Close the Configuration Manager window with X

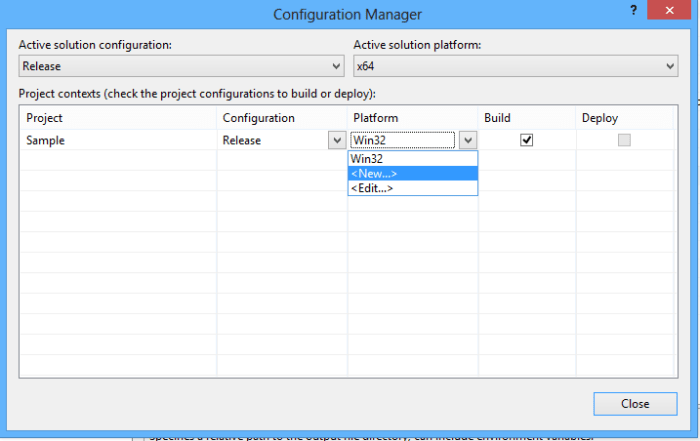673,10
